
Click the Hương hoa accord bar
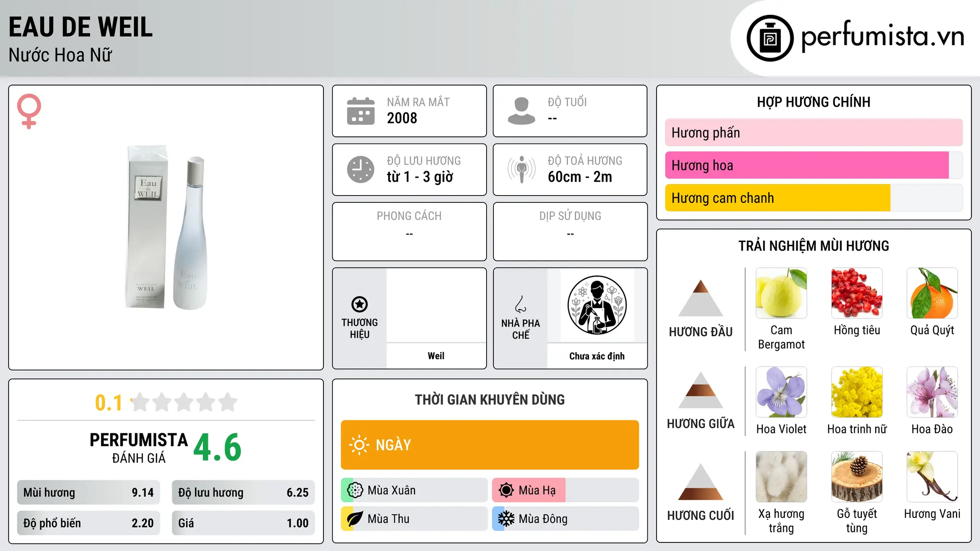[x=813, y=165]
